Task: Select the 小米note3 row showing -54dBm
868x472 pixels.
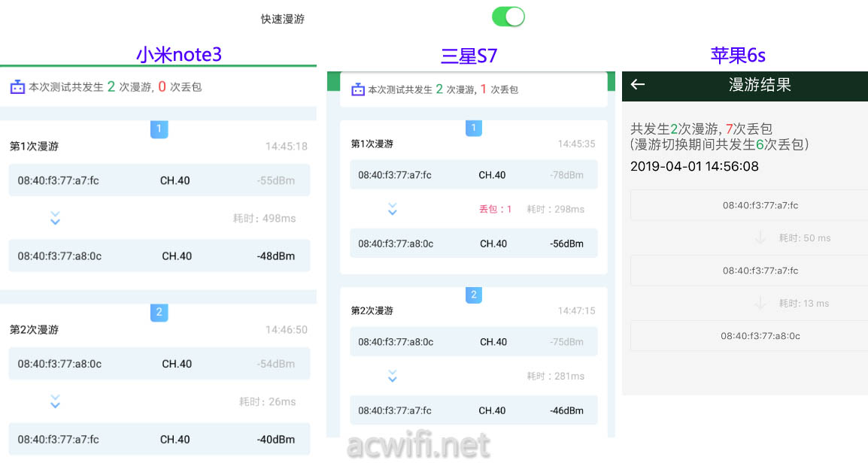Action: pos(159,364)
